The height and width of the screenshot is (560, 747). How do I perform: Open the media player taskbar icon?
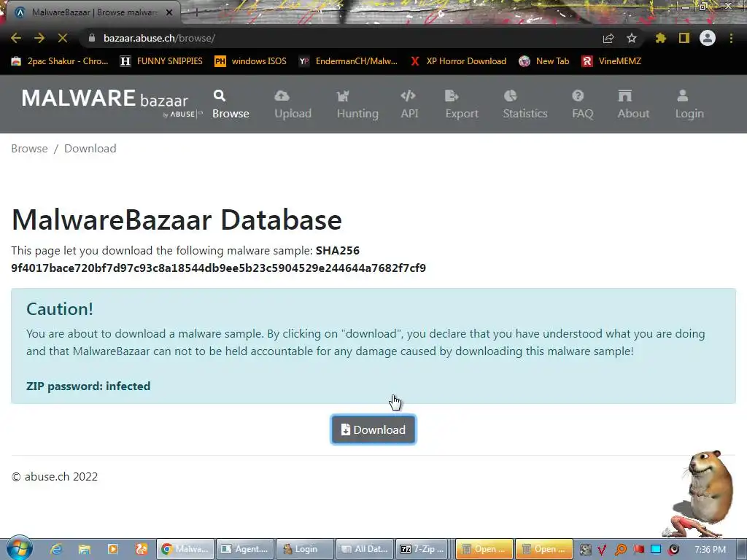[113, 549]
